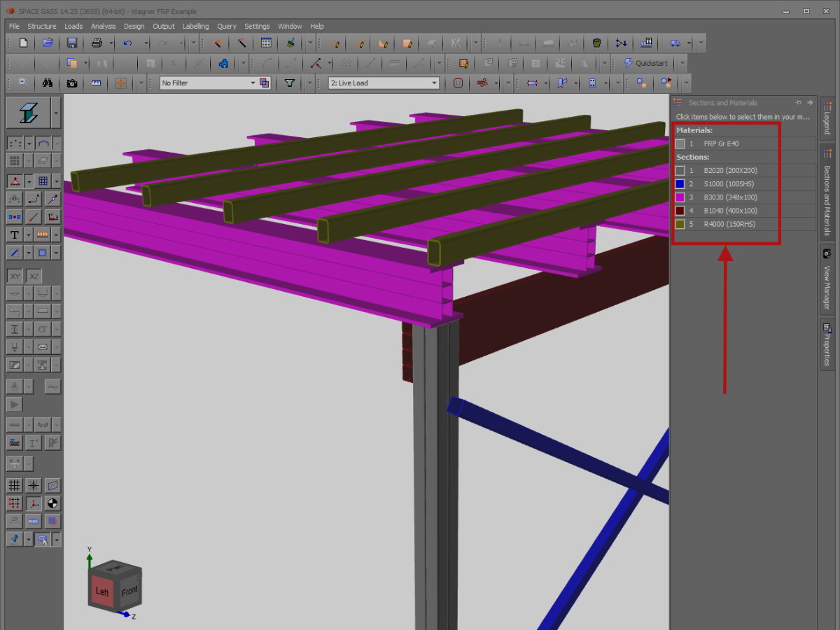Image resolution: width=840 pixels, height=630 pixels.
Task: Check the box beside FRP Gr E40 material
Action: pyautogui.click(x=680, y=143)
